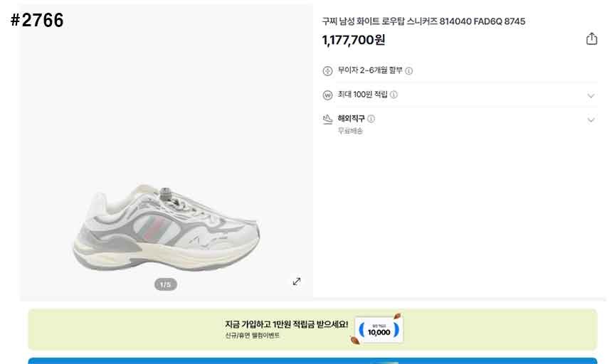Screen dimensions: 612x364
Task: Click the info icon next to 최대 100원 적립
Action: [x=394, y=95]
